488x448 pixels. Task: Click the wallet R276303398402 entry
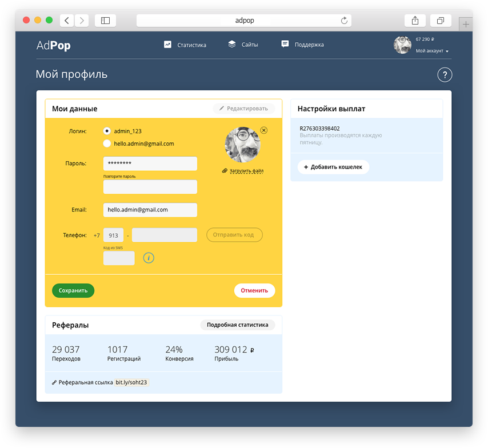pos(319,128)
